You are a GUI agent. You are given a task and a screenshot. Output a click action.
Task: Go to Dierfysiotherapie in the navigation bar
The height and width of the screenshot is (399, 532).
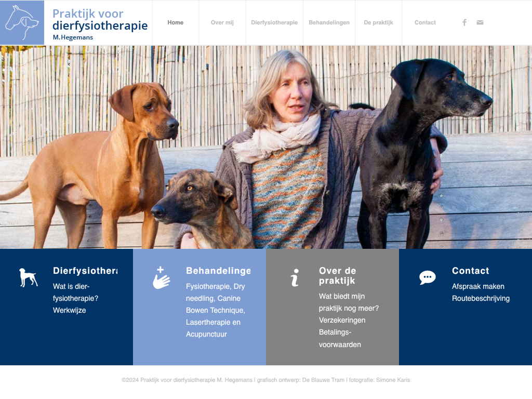coord(274,22)
